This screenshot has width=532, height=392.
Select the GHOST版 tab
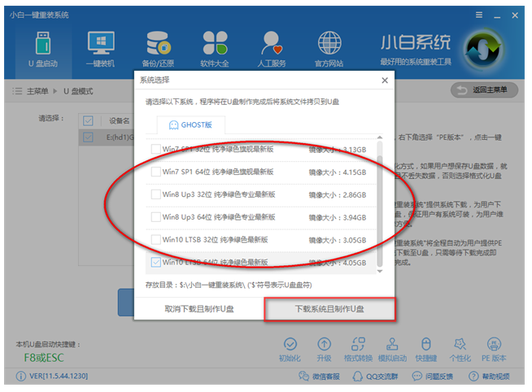(x=190, y=124)
